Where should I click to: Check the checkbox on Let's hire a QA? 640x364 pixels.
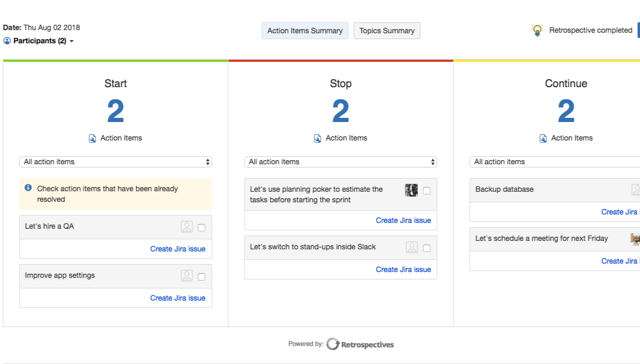[x=201, y=226]
